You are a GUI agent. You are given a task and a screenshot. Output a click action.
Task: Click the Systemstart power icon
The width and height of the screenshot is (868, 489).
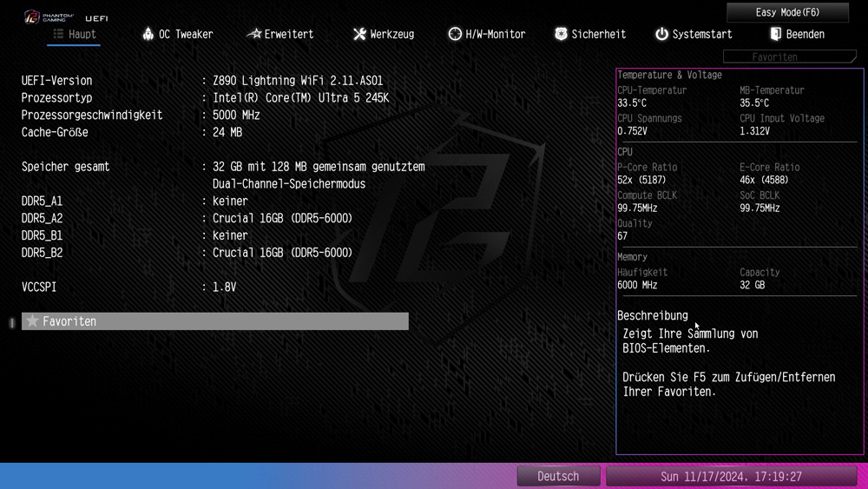pyautogui.click(x=661, y=34)
